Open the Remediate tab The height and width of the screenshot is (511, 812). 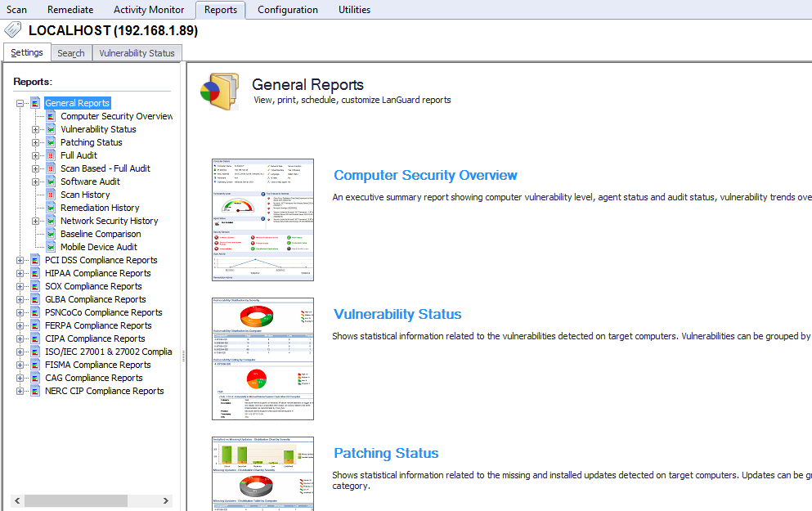click(70, 10)
